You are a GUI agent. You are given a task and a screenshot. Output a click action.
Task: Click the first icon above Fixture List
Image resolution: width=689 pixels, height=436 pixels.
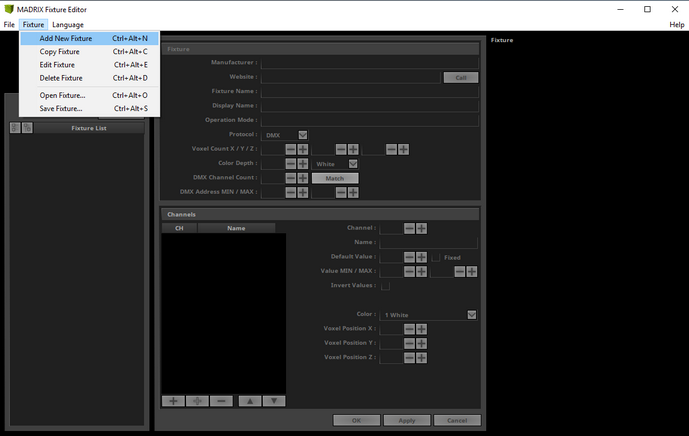click(x=15, y=128)
